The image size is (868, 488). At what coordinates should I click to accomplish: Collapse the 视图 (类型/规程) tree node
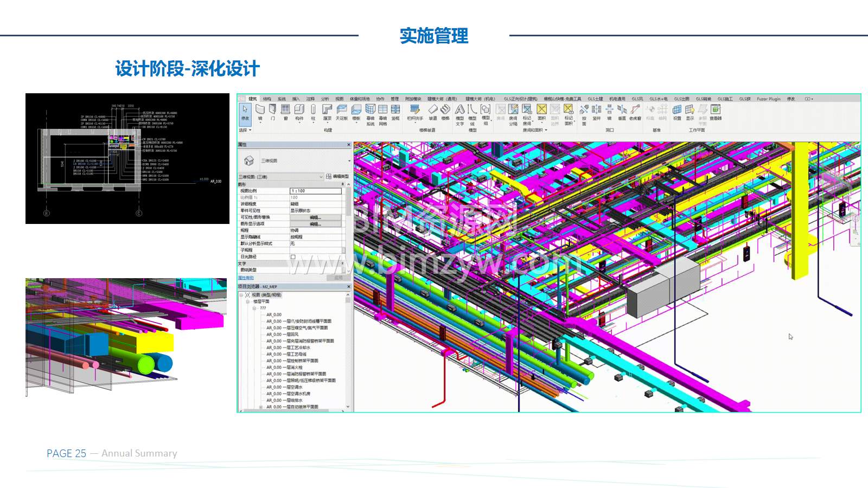[x=241, y=295]
